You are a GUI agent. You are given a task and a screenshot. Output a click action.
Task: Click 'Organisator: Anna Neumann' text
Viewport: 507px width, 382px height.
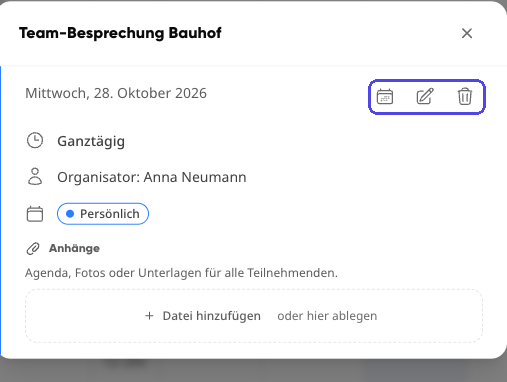point(152,177)
